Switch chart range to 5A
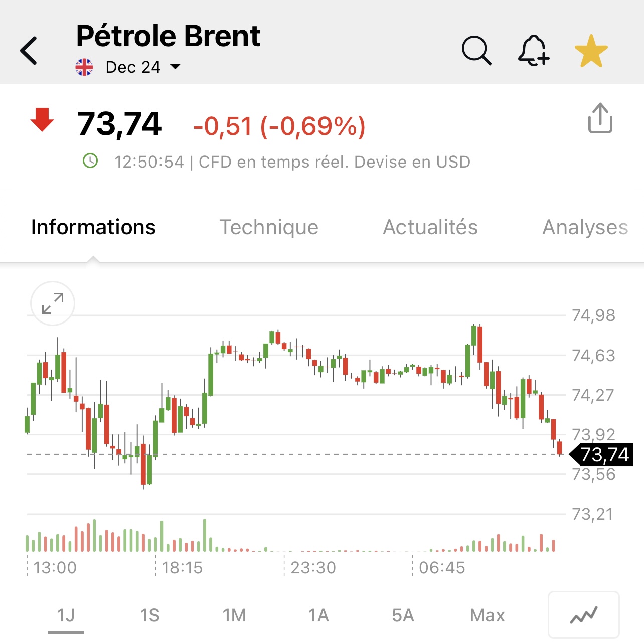This screenshot has height=644, width=644. coord(403,615)
